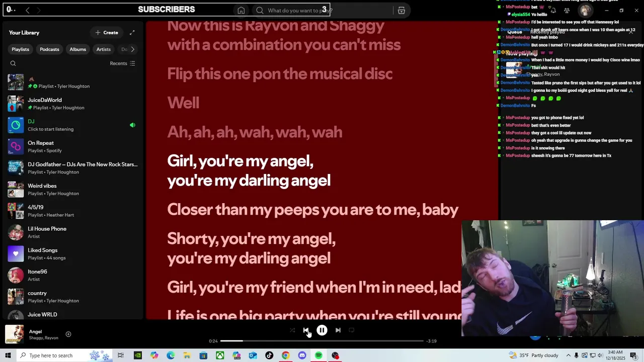Viewport: 644px width, 362px height.
Task: Click the search field 'What do you want to play?'
Action: 322,11
